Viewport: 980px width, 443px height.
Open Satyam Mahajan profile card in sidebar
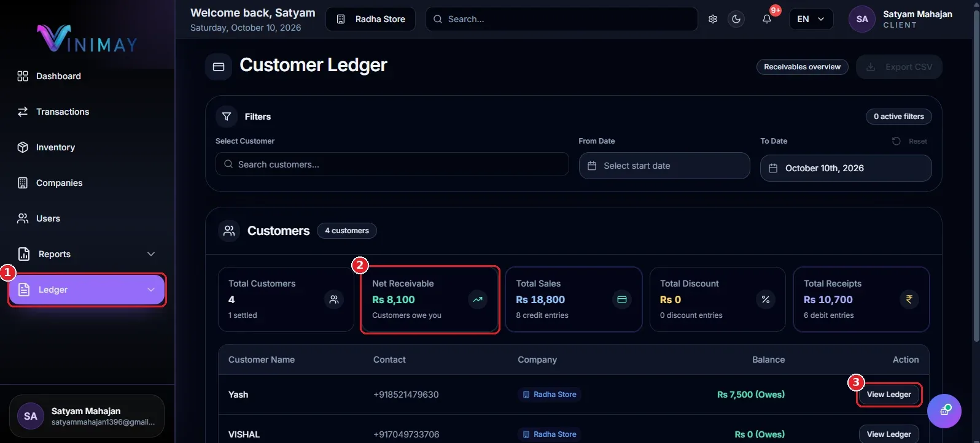(x=87, y=416)
